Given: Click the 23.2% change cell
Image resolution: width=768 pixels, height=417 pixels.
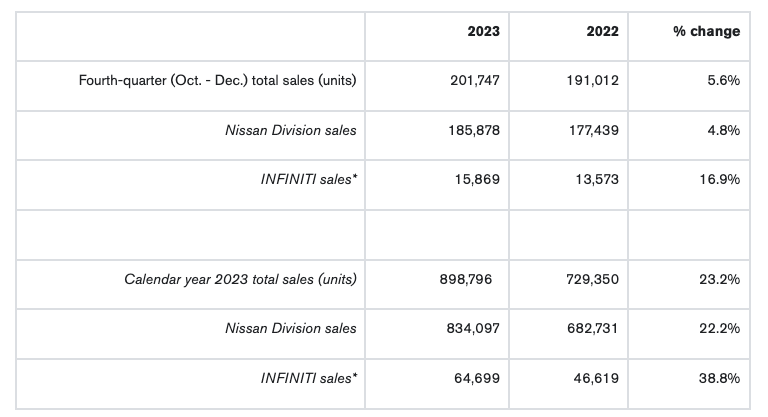Looking at the screenshot, I should click(x=719, y=279).
